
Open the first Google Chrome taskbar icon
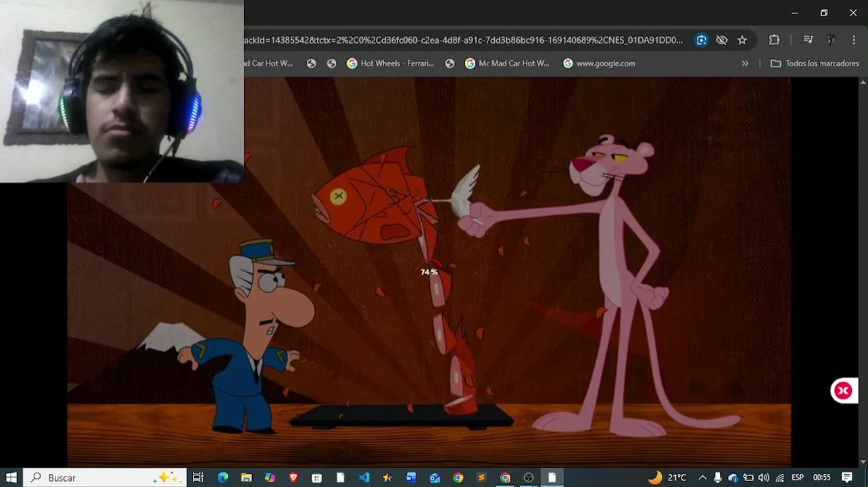click(458, 478)
